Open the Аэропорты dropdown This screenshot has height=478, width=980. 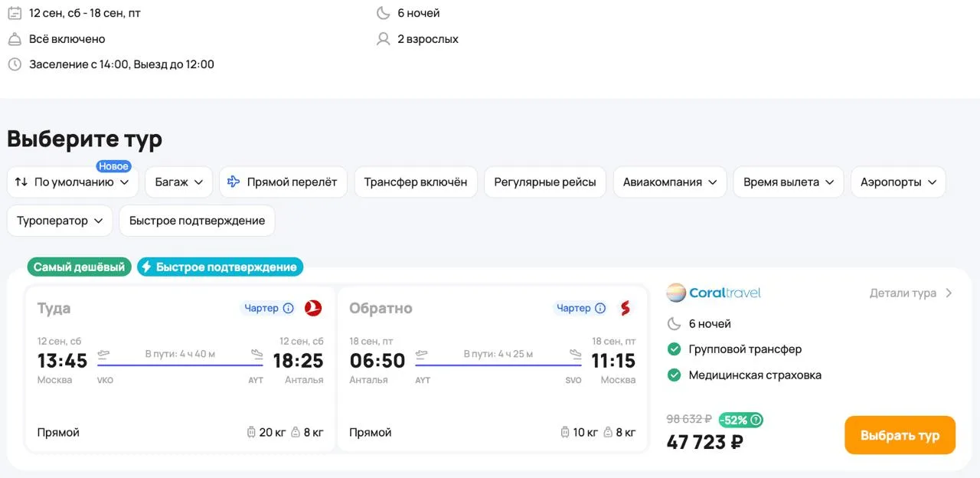898,182
